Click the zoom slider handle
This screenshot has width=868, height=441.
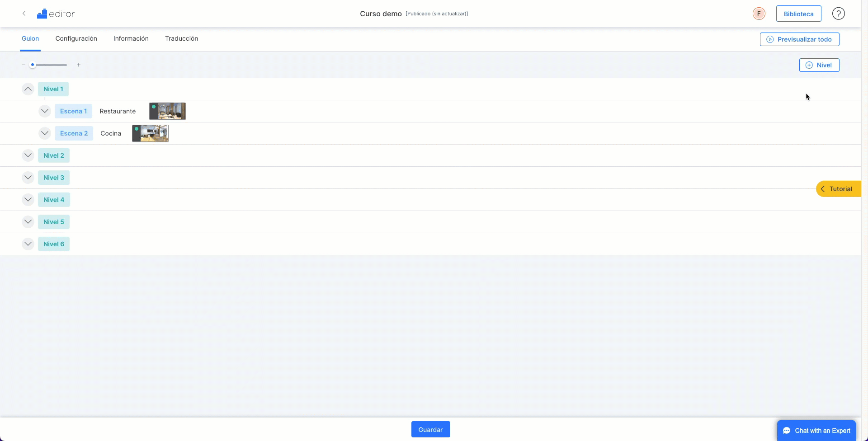33,65
